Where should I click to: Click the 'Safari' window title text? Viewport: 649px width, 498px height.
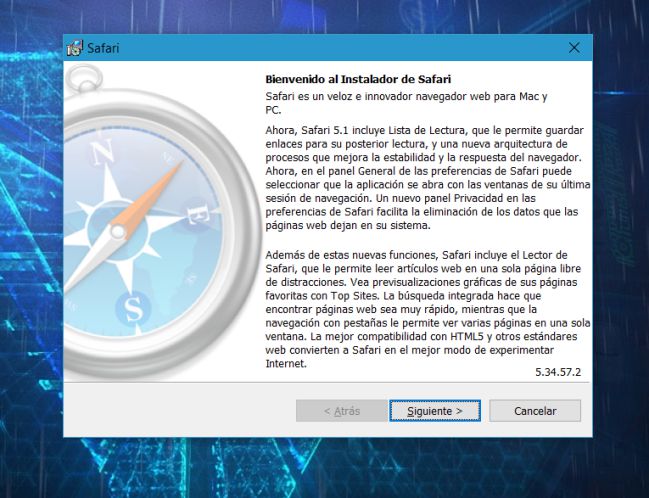pos(103,48)
